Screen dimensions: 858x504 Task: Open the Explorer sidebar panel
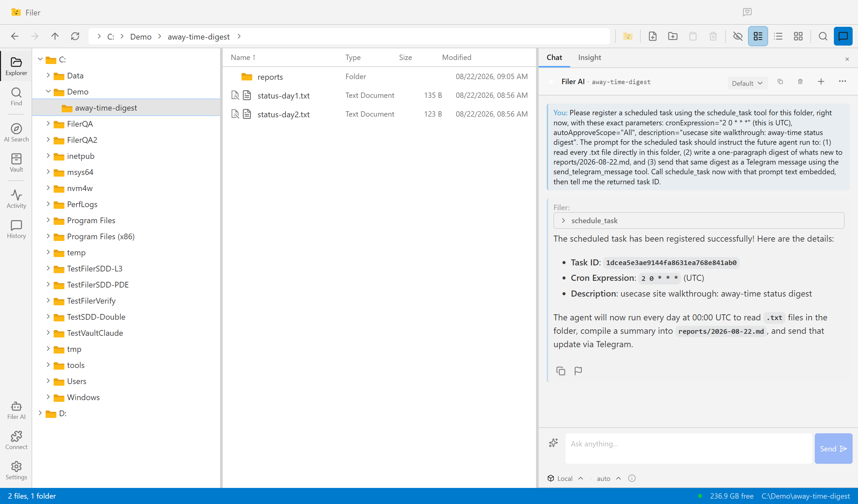[16, 66]
